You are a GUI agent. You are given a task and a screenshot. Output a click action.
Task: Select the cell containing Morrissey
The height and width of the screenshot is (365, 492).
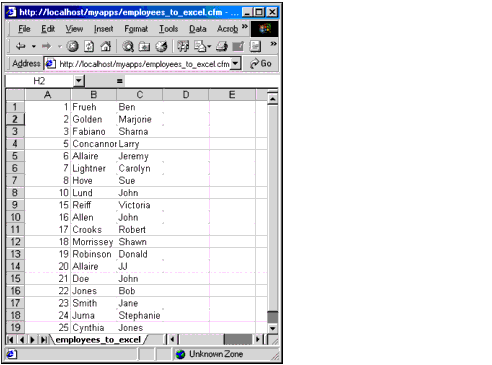pyautogui.click(x=94, y=242)
